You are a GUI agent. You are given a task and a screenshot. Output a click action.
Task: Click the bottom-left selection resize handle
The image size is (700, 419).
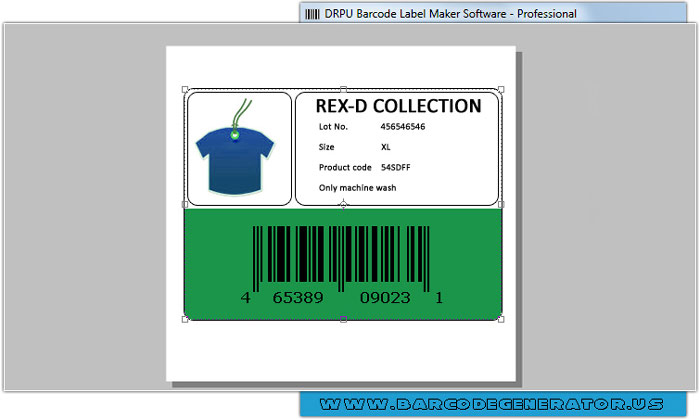coord(185,319)
